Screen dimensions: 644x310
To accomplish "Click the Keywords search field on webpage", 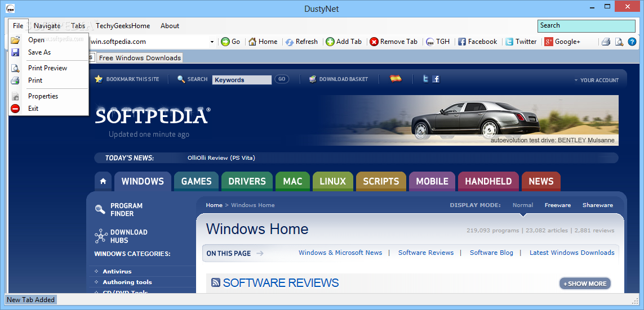I will pos(242,80).
